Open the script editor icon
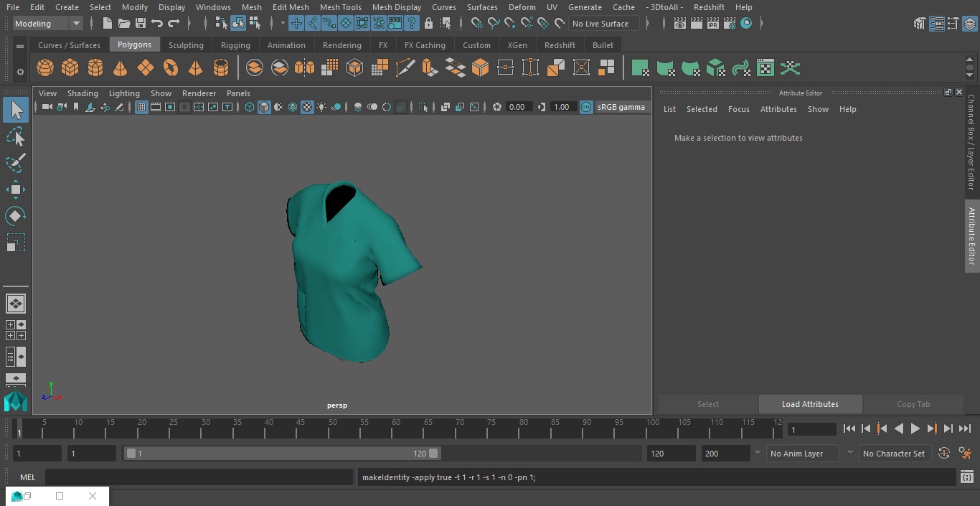The height and width of the screenshot is (506, 980). coord(966,477)
